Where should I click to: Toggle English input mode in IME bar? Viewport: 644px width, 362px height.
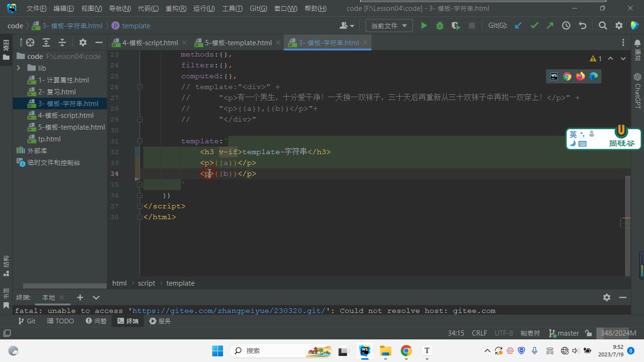[x=573, y=134]
